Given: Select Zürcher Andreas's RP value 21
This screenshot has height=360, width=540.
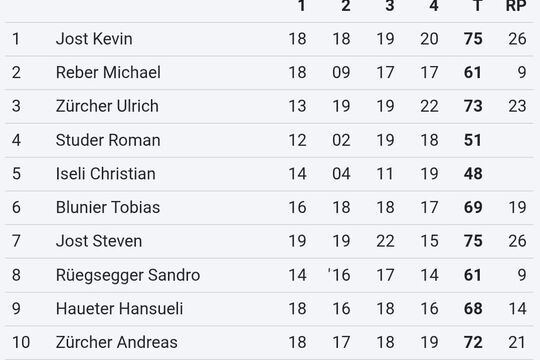Looking at the screenshot, I should pyautogui.click(x=517, y=342).
